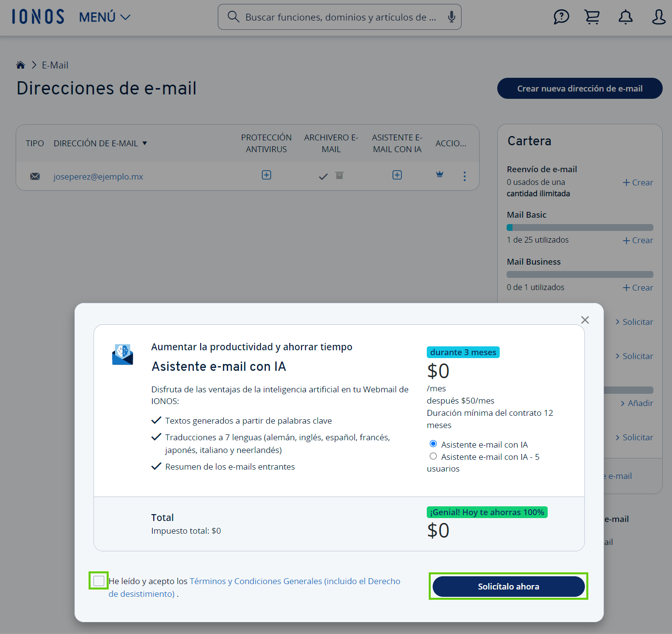Click Crear under Reenvío de e-mail
The height and width of the screenshot is (634, 672).
point(638,182)
